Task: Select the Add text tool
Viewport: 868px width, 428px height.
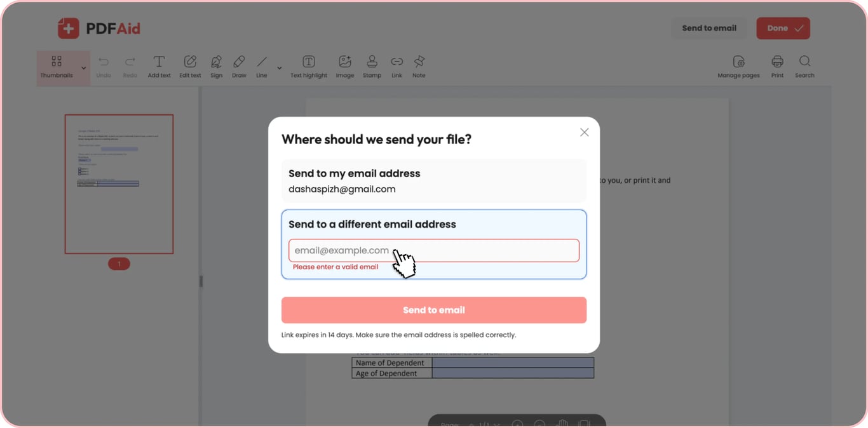Action: click(159, 67)
